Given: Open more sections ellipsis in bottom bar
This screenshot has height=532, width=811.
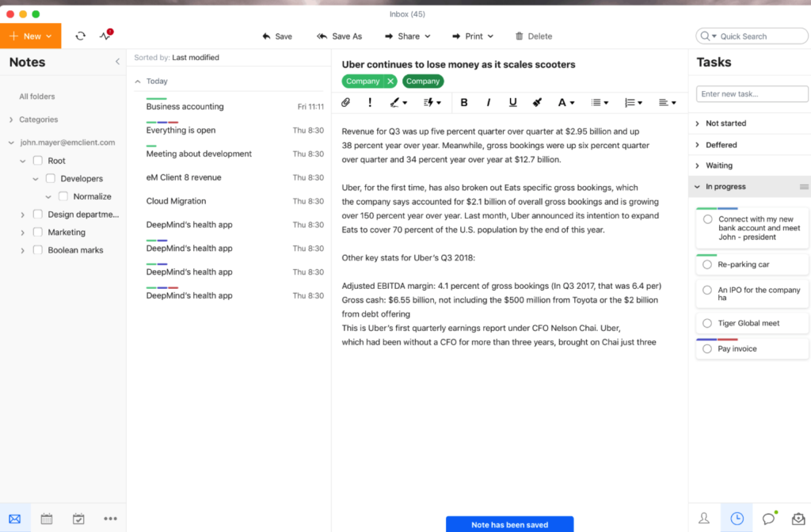Looking at the screenshot, I should 110,519.
